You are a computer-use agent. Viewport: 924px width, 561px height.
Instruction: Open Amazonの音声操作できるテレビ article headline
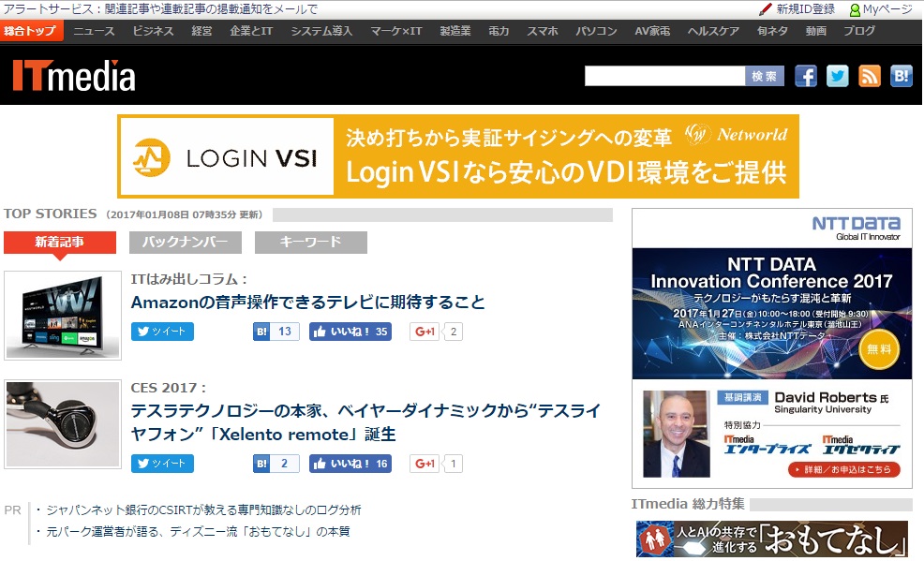pyautogui.click(x=307, y=302)
